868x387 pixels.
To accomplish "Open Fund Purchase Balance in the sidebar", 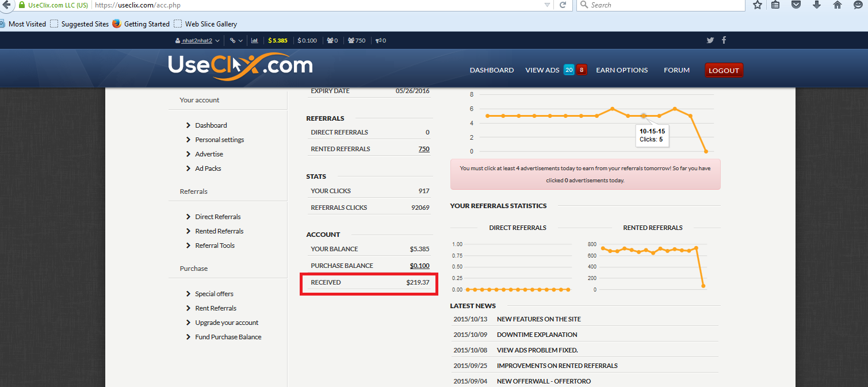I will click(x=228, y=337).
